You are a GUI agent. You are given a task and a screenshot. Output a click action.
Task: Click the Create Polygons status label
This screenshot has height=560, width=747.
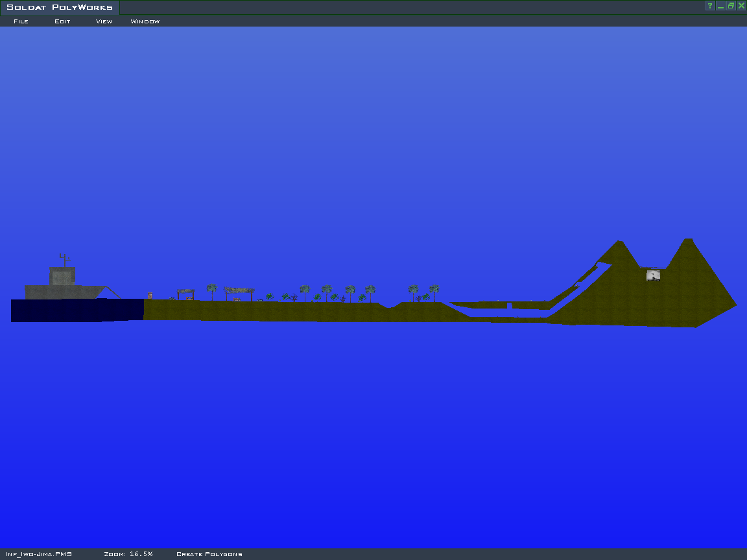pyautogui.click(x=209, y=554)
